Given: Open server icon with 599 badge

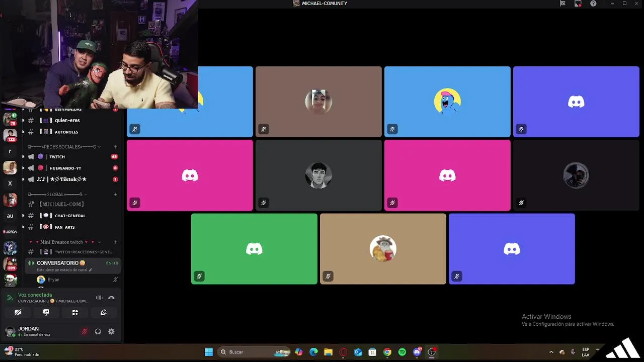Looking at the screenshot, I should pos(10,263).
